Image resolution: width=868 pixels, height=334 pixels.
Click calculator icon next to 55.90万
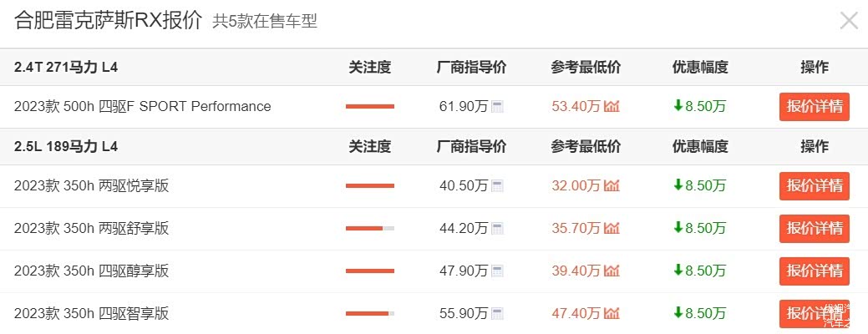(497, 314)
